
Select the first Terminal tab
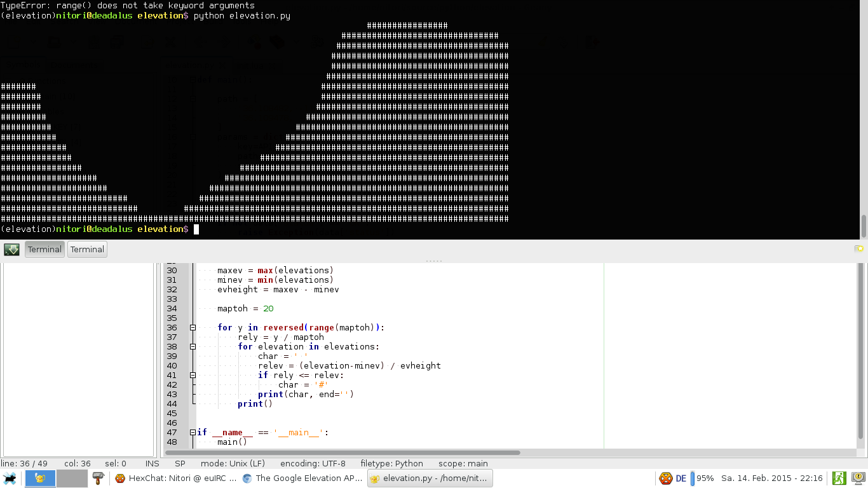pyautogui.click(x=44, y=249)
